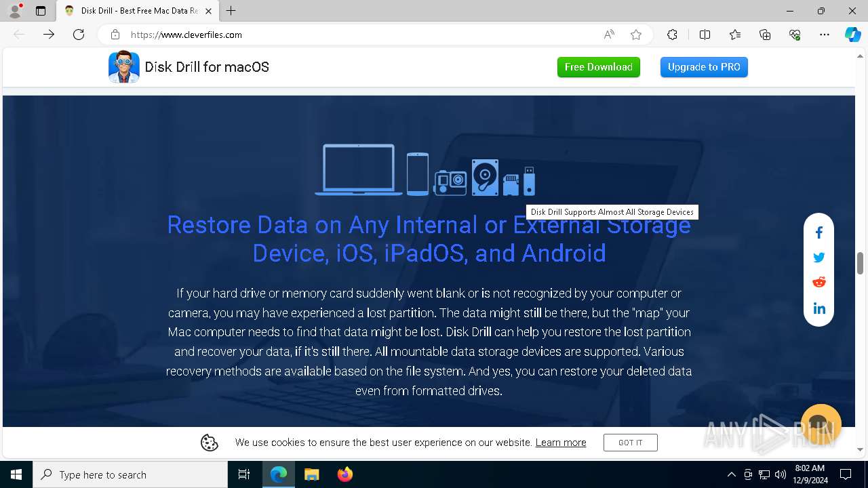Open the notification center
This screenshot has width=868, height=488.
pyautogui.click(x=846, y=474)
